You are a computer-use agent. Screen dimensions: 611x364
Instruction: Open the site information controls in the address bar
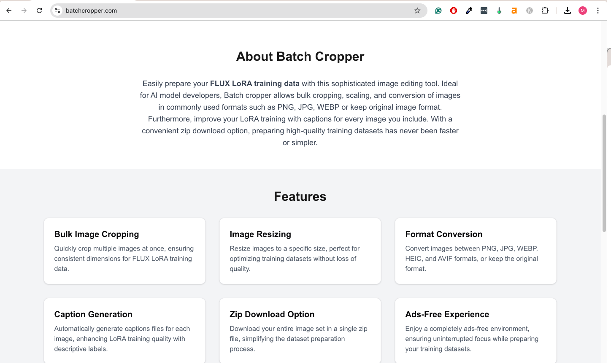(57, 11)
